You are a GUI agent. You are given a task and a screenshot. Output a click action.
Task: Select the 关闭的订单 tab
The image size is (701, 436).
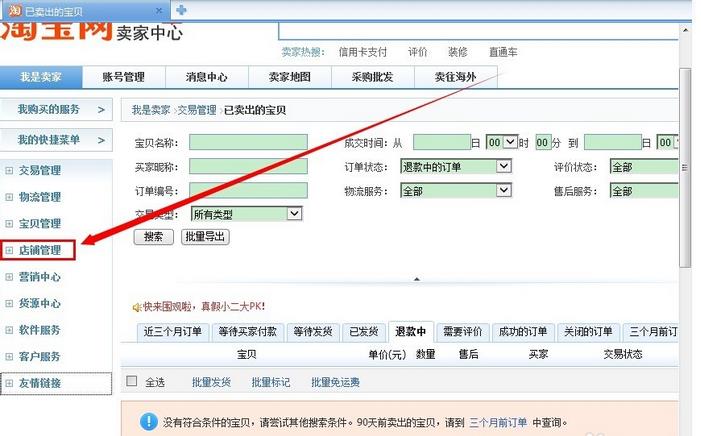pyautogui.click(x=588, y=332)
